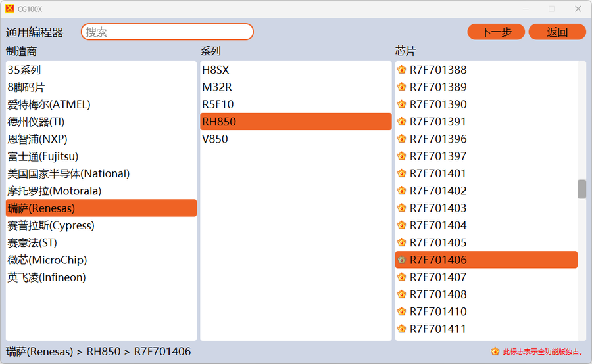592x364 pixels.
Task: Click the badge icon next to R7F701390
Action: click(402, 104)
